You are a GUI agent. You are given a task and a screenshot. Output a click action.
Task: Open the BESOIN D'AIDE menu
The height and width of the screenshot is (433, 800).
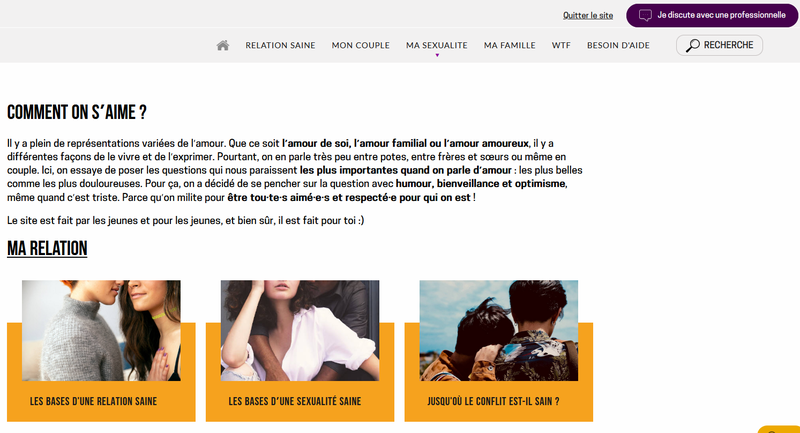coord(618,45)
